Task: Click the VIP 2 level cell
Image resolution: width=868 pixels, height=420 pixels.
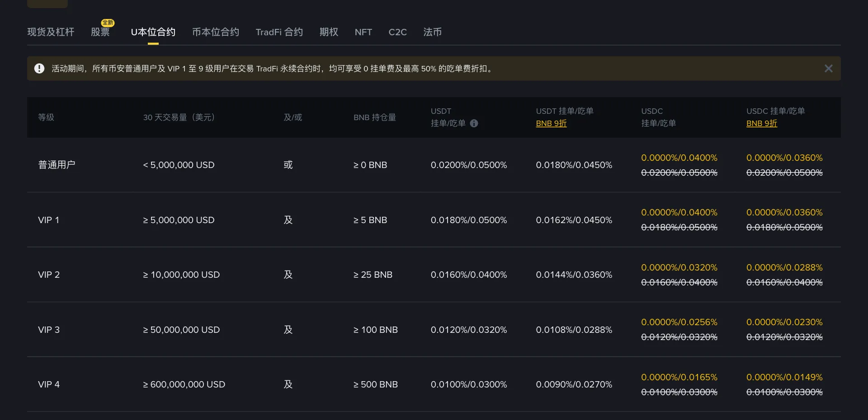Action: pyautogui.click(x=49, y=275)
